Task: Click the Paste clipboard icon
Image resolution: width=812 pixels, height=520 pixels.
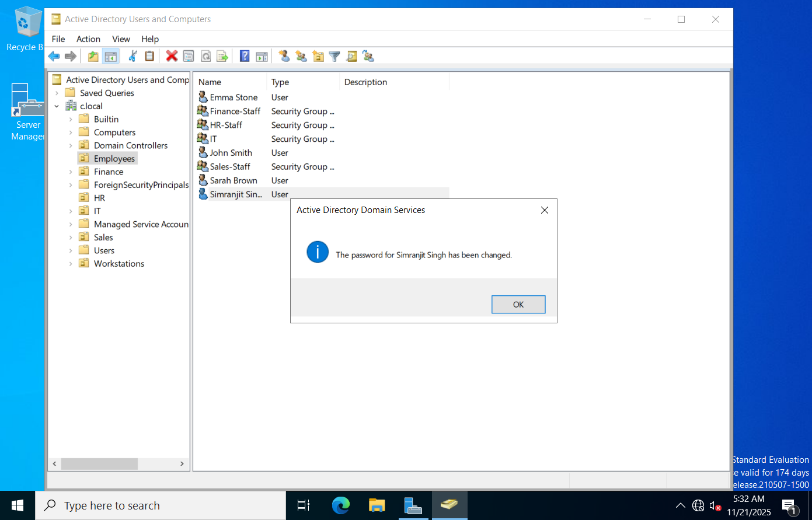Action: 149,56
